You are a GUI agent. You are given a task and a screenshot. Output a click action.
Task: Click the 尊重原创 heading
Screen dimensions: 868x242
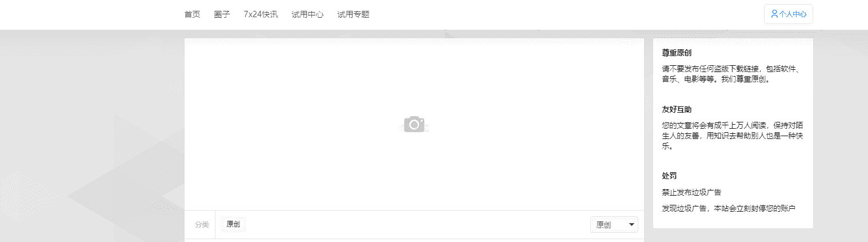[677, 53]
